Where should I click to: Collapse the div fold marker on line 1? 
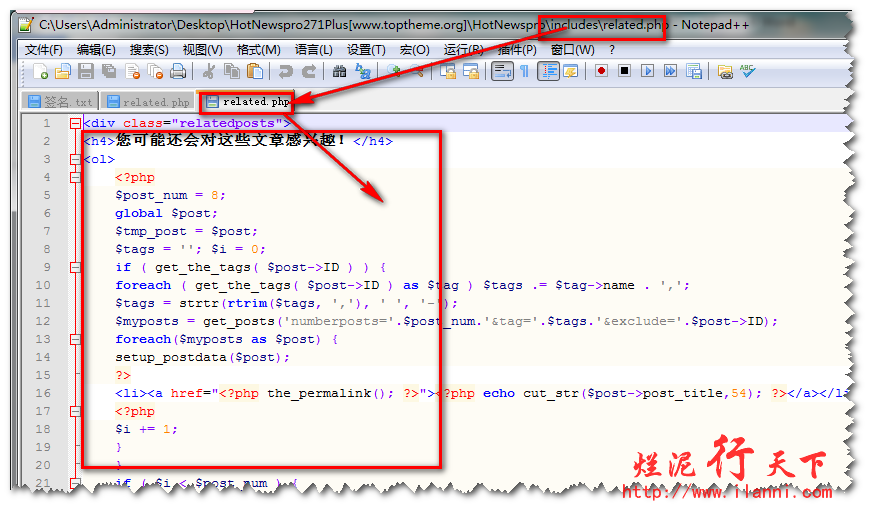(x=76, y=123)
